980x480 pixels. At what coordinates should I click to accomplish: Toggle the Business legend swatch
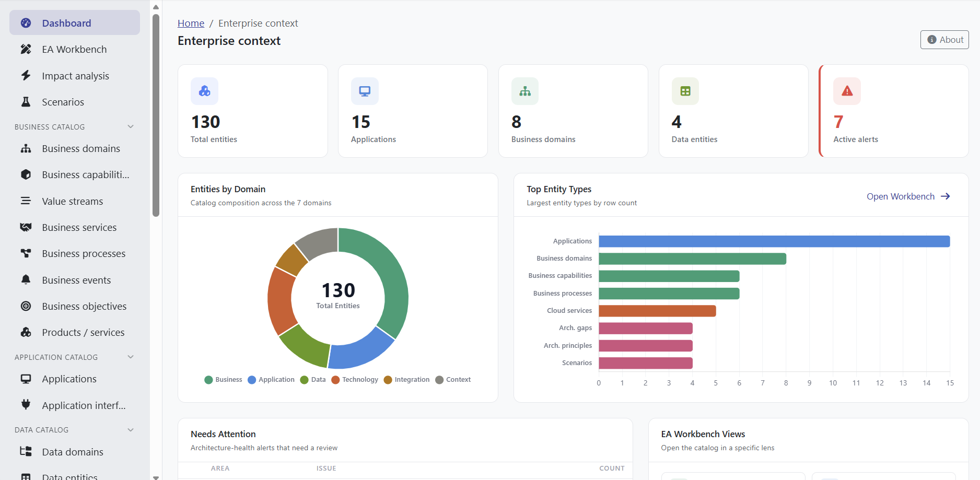[208, 380]
